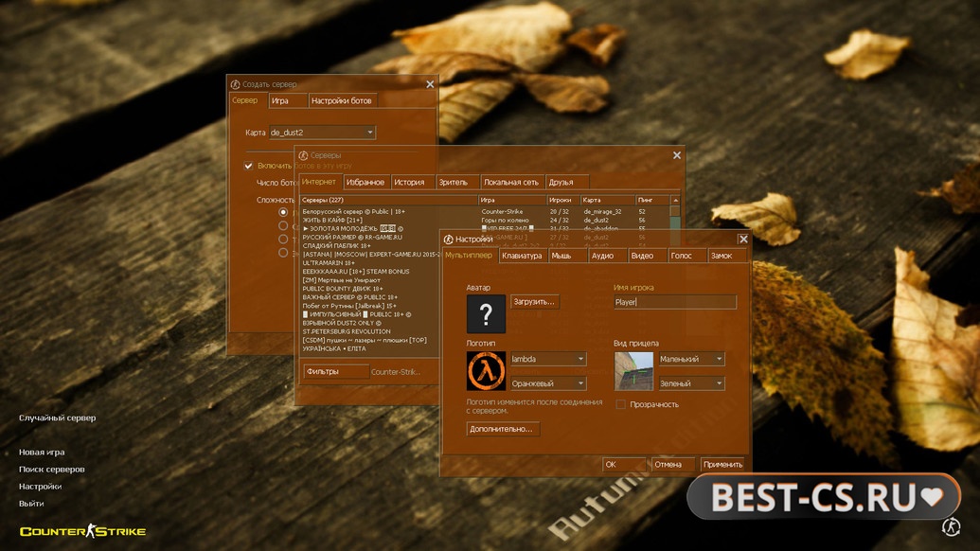This screenshot has width=980, height=551.
Task: Click Выйти in main menu
Action: (31, 504)
